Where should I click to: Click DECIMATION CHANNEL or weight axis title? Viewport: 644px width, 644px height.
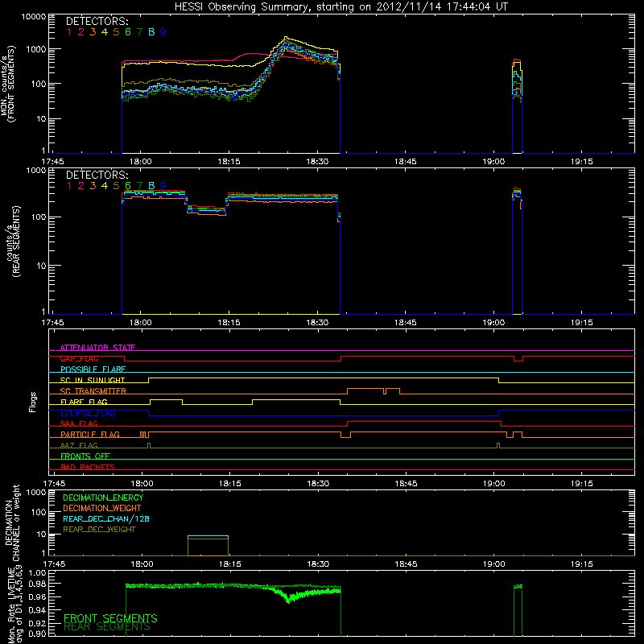pos(13,522)
